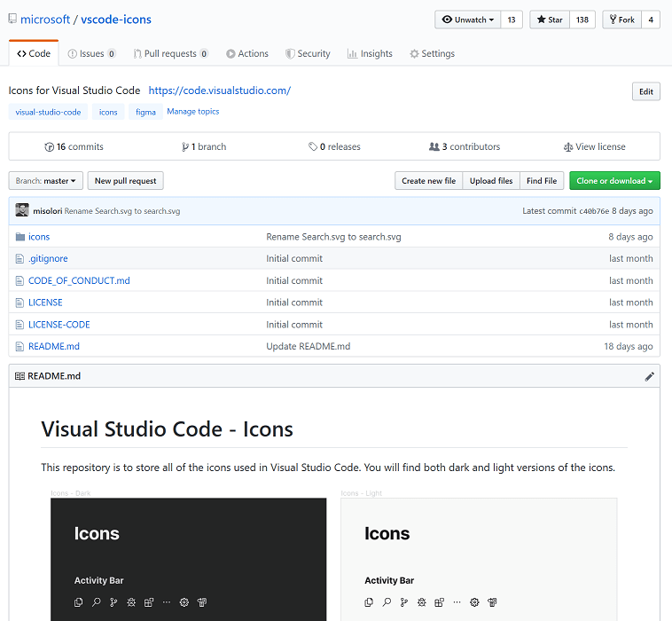Click the View license link
The width and height of the screenshot is (672, 621).
pyautogui.click(x=594, y=147)
